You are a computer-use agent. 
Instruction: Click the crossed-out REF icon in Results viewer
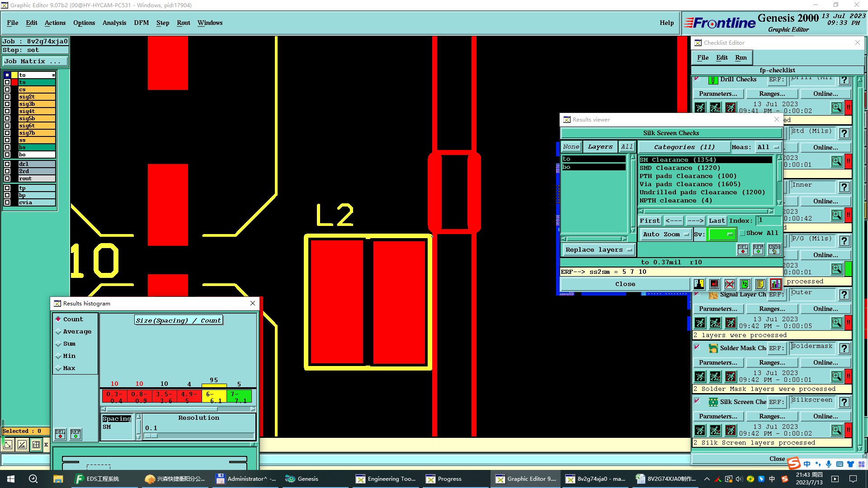point(729,284)
